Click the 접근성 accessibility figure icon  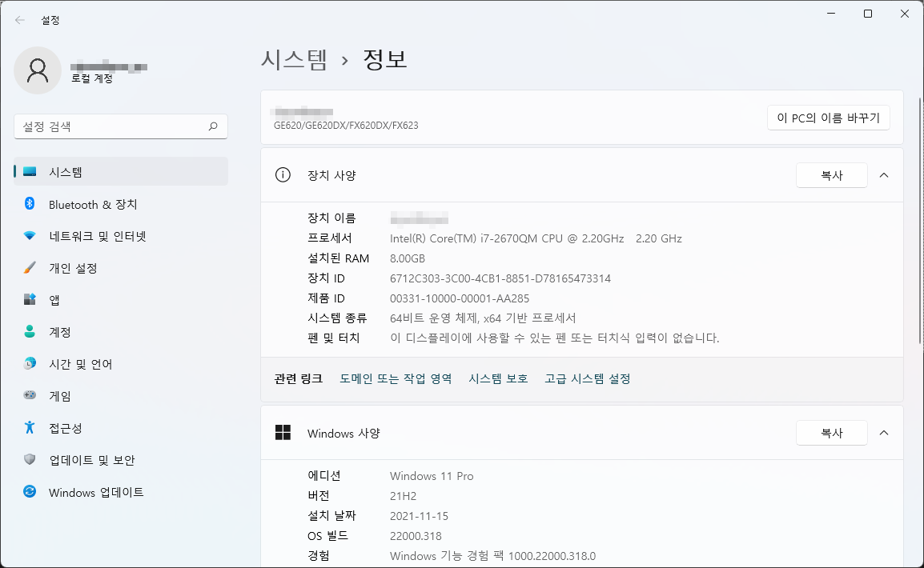point(30,427)
